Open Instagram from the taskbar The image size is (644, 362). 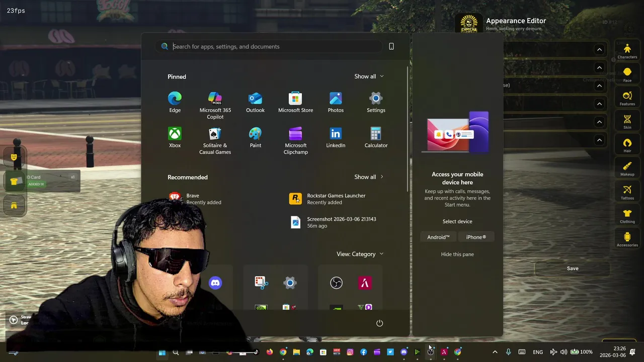tap(350, 352)
